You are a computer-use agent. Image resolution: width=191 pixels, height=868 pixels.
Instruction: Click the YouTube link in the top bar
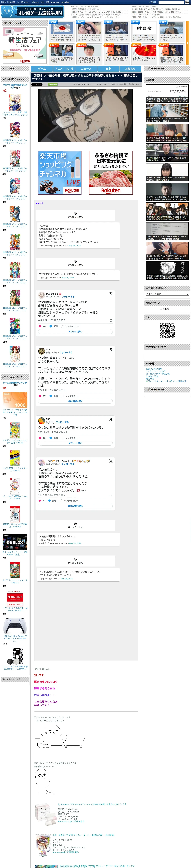click(65, 2)
